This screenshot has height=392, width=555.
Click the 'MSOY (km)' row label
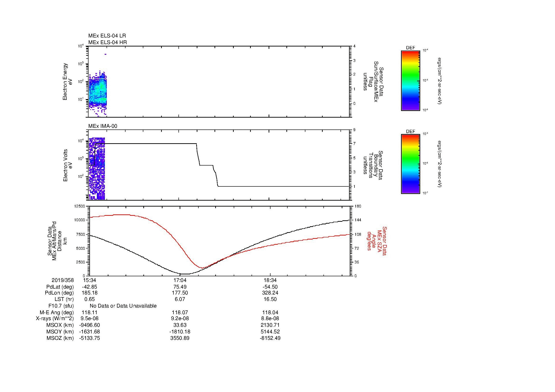[60, 332]
